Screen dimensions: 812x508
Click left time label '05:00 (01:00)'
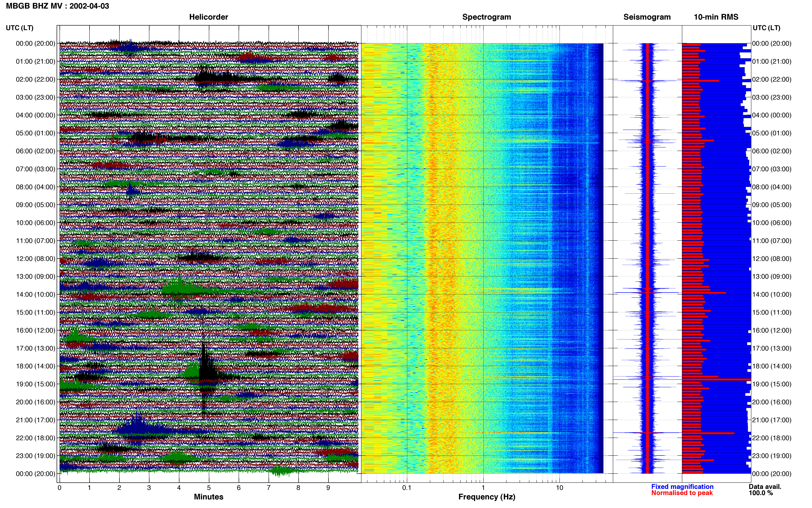(36, 133)
